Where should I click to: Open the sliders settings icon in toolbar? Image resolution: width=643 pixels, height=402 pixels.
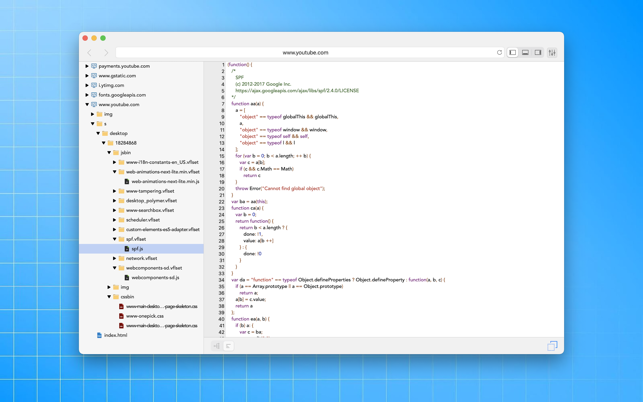click(x=552, y=53)
